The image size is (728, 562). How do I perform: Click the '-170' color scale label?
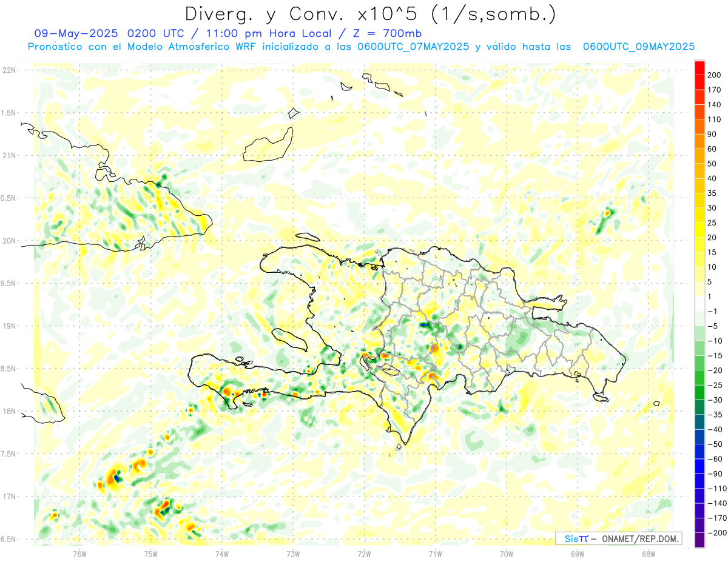717,518
